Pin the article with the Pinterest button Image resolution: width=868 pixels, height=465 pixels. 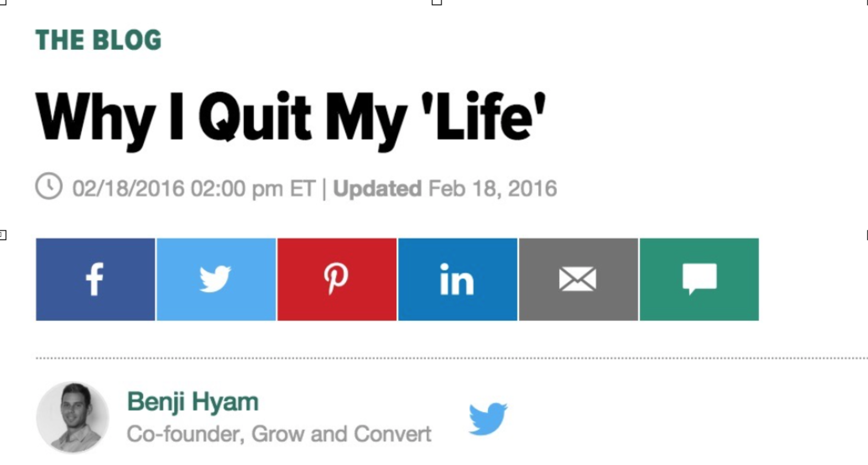(x=337, y=279)
